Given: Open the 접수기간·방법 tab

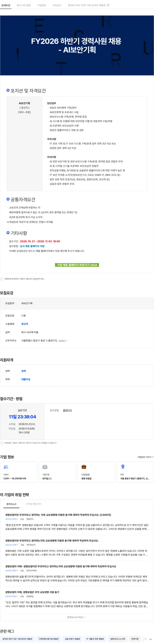Looking at the screenshot, I should pyautogui.click(x=24, y=5).
